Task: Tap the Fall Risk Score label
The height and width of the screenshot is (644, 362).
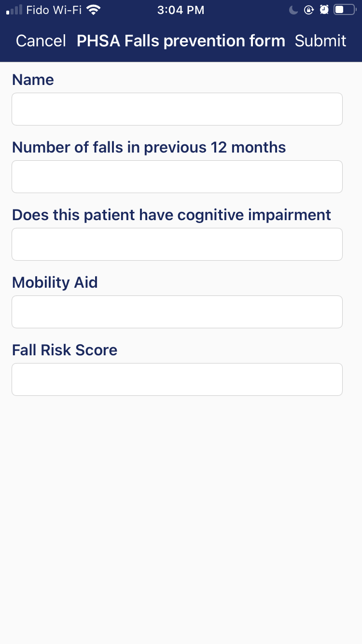Action: pyautogui.click(x=65, y=350)
